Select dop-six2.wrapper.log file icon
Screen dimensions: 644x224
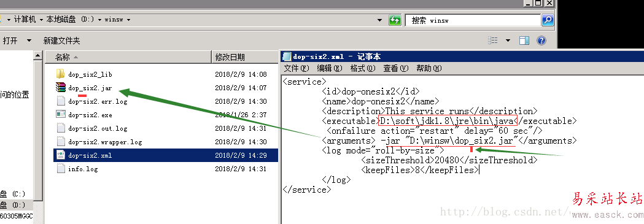tap(60, 142)
